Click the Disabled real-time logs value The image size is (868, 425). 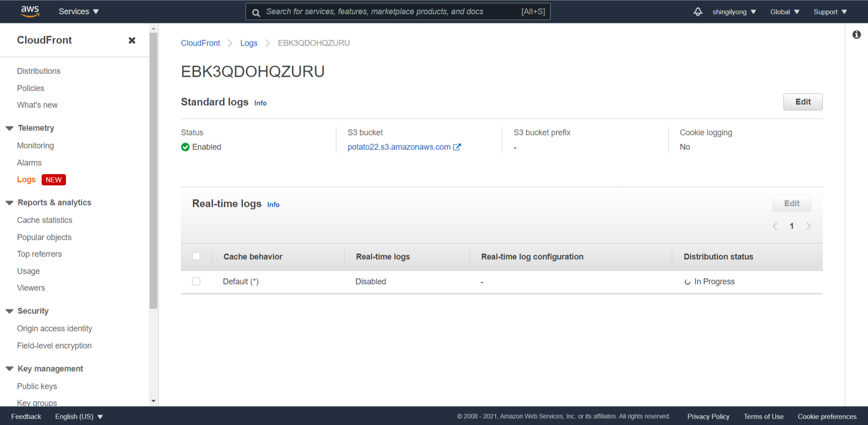click(371, 281)
